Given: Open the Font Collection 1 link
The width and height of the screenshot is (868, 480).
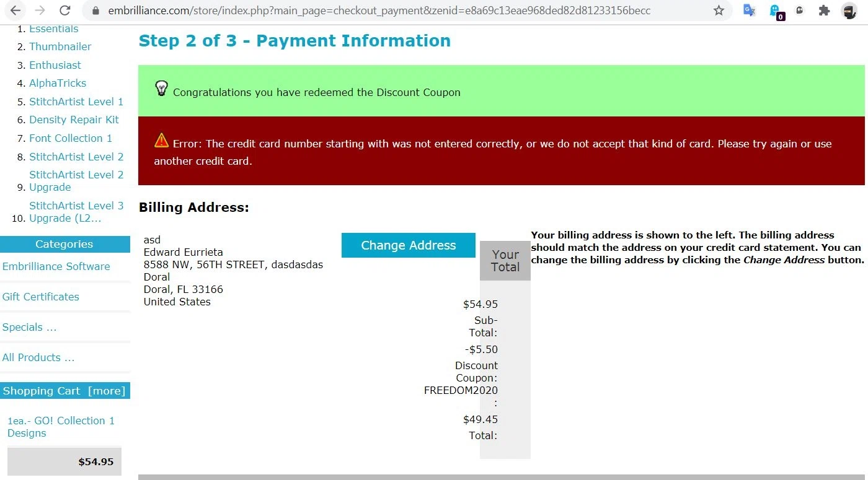Looking at the screenshot, I should pos(71,138).
